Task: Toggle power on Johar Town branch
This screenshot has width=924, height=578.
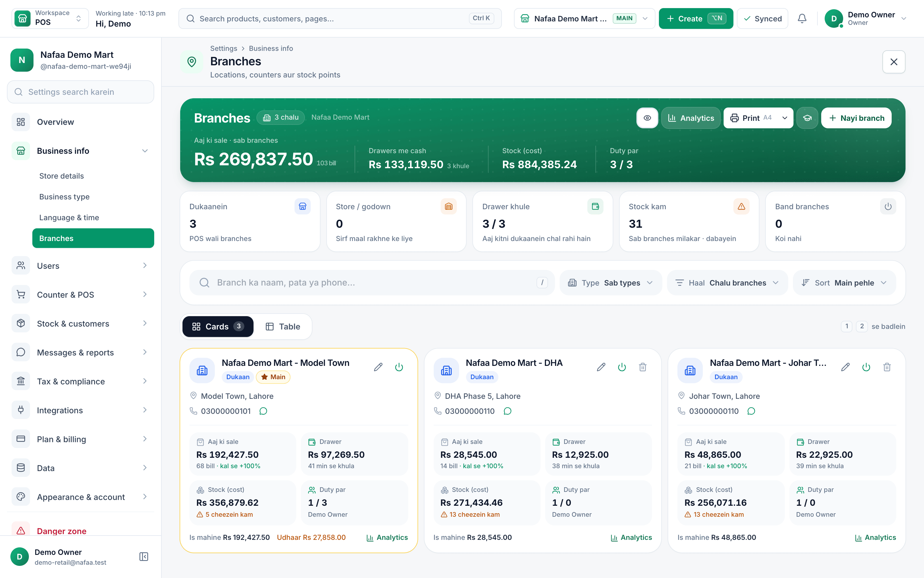Action: click(866, 367)
